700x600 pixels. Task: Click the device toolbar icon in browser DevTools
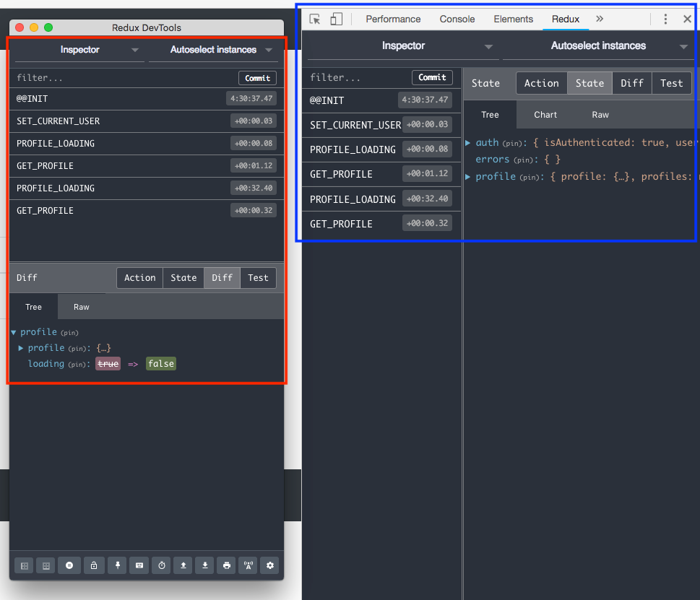(x=336, y=19)
